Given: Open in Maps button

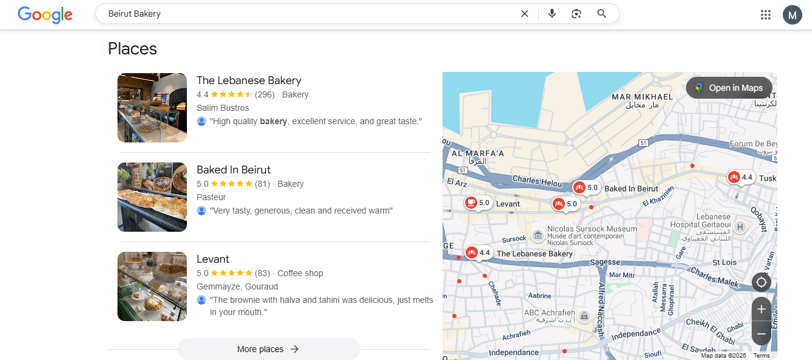Looking at the screenshot, I should pos(729,88).
